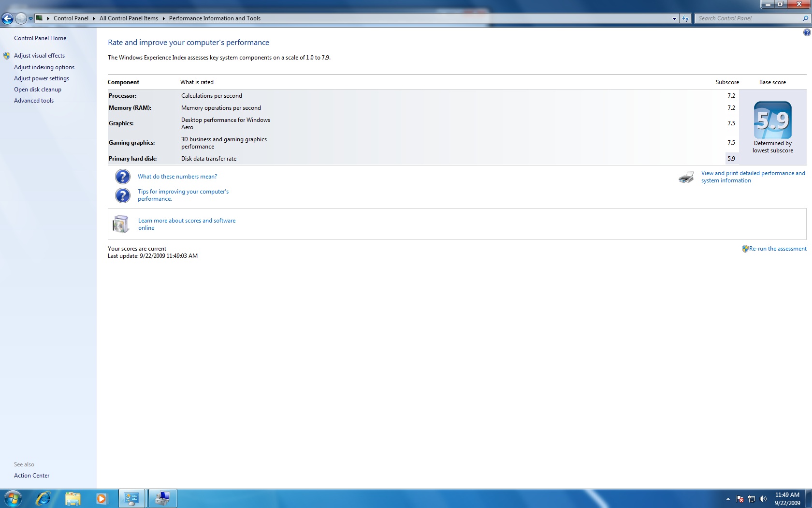Open disk cleanup link

[x=38, y=90]
